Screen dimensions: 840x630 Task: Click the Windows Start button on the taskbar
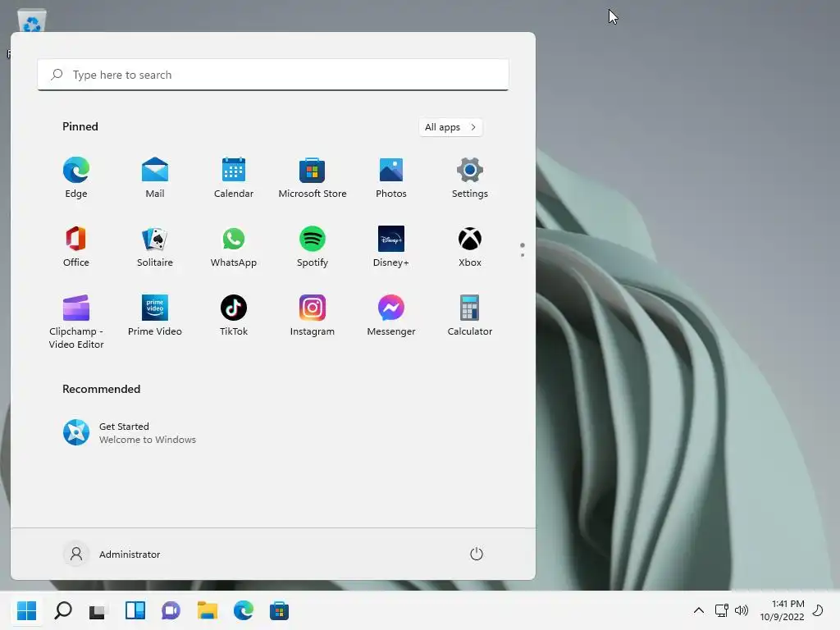[26, 610]
